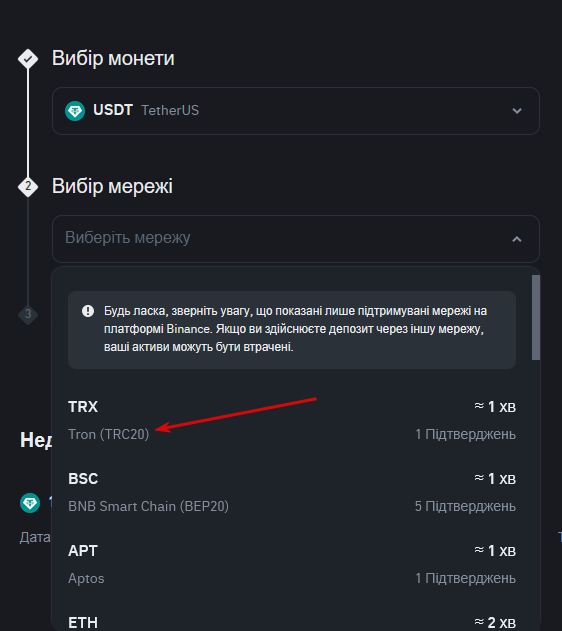Click the 5 Підтверджень label for BSC
This screenshot has width=562, height=631.
click(465, 506)
